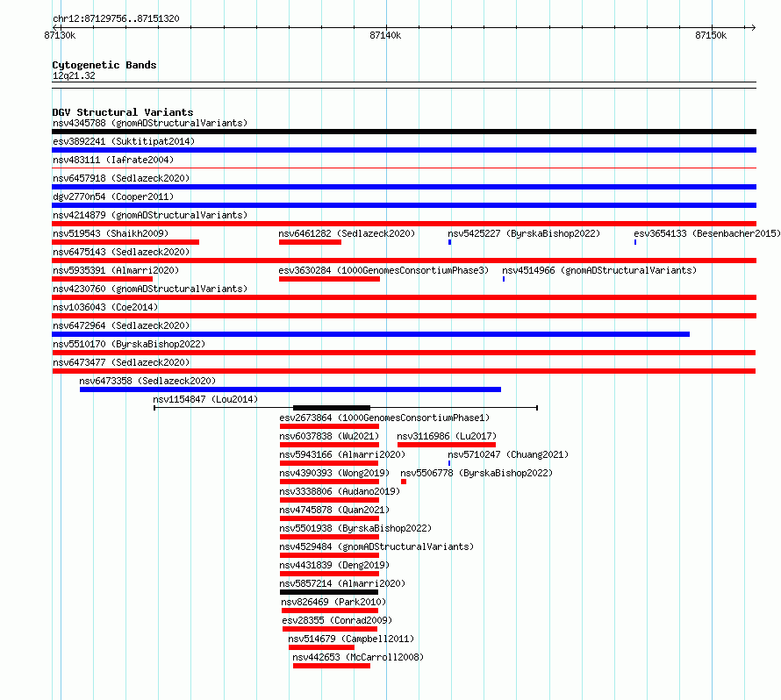The height and width of the screenshot is (700, 781).
Task: Click the blue bar under nsv6472964
Action: [370, 334]
